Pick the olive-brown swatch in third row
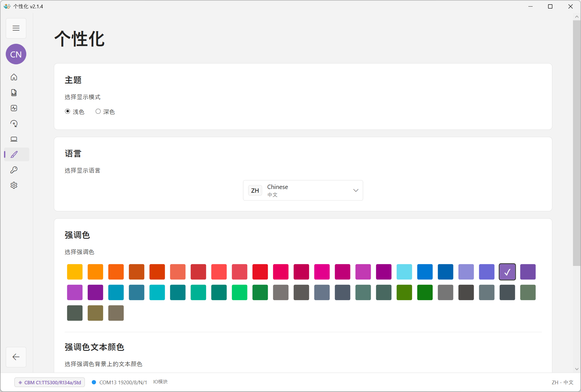581x392 pixels. click(x=95, y=313)
